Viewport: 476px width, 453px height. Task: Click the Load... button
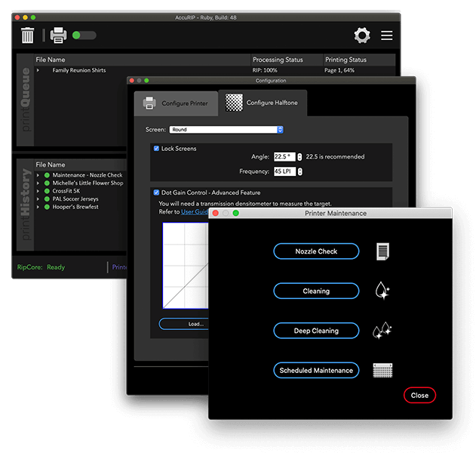click(184, 324)
